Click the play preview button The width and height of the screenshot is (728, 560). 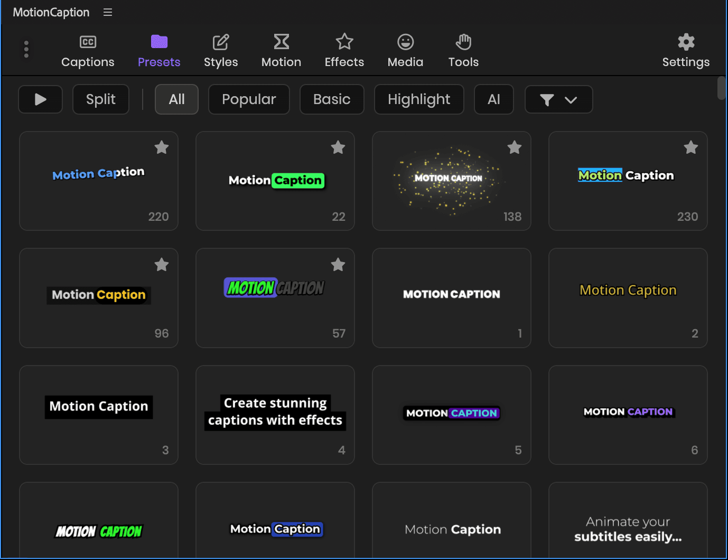coord(41,99)
